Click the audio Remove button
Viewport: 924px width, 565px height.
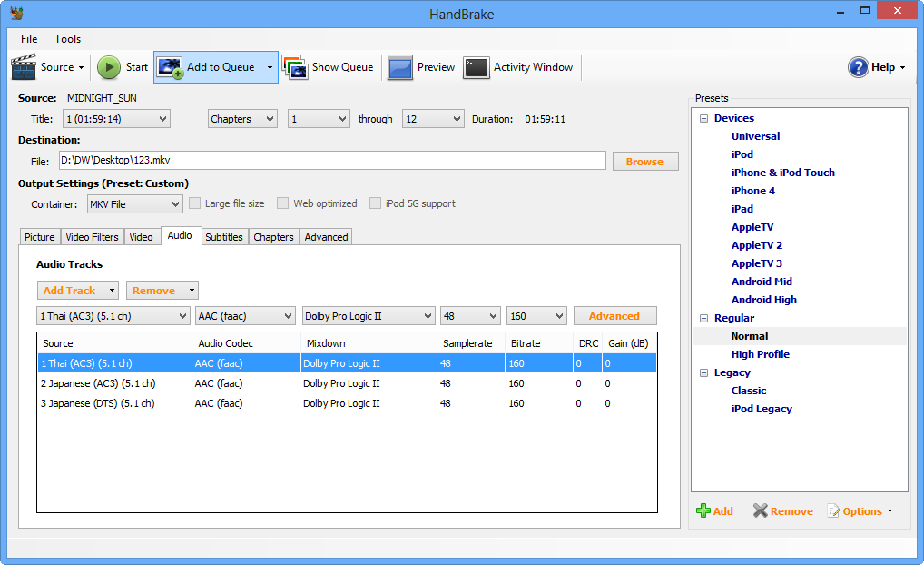tap(162, 291)
